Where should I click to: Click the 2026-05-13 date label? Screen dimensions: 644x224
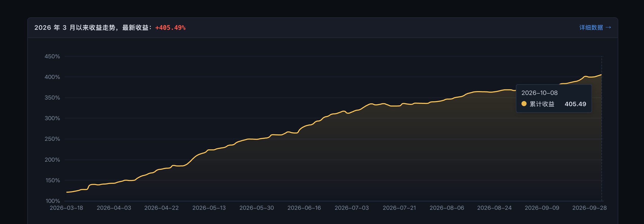[209, 208]
